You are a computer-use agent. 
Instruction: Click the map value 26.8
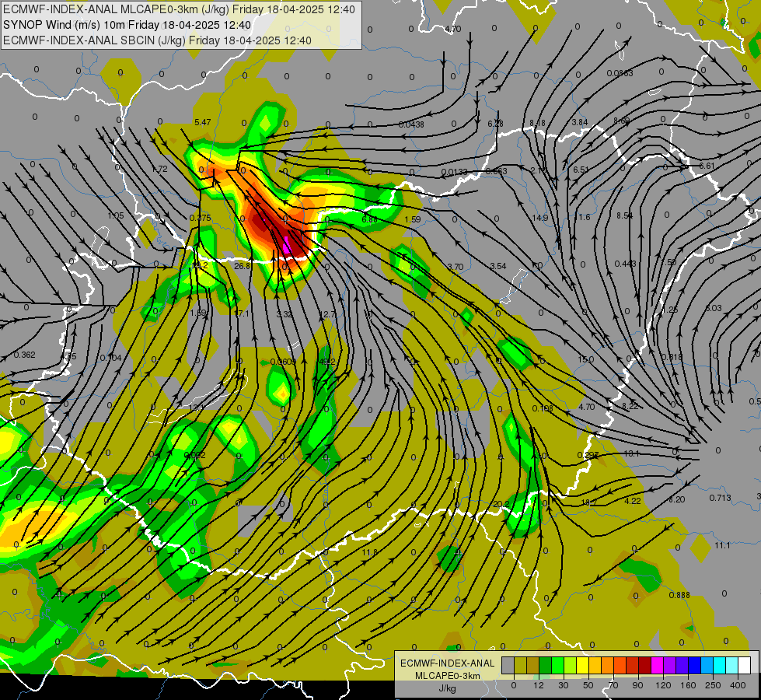tap(242, 266)
